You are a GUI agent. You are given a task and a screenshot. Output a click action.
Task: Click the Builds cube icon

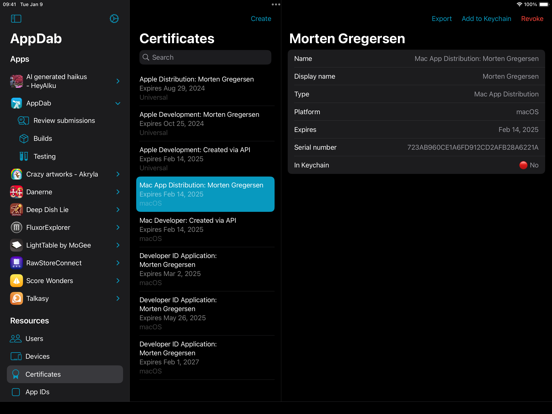[x=24, y=139]
